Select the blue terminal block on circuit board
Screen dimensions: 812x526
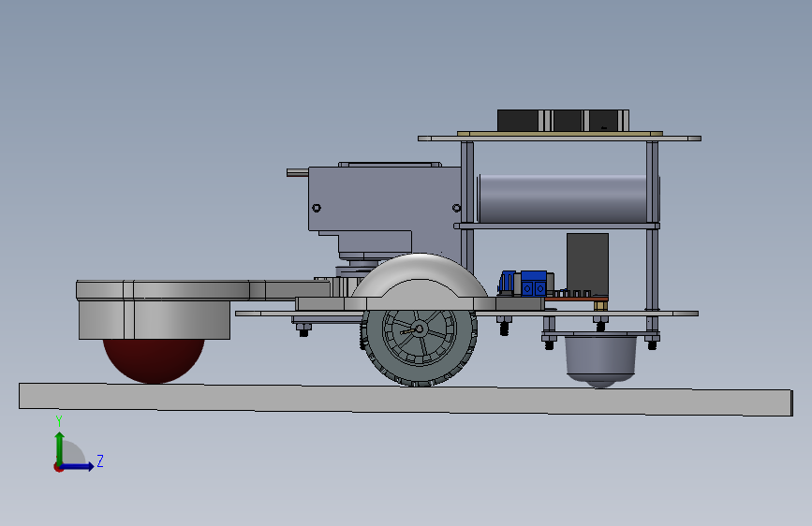pos(534,284)
